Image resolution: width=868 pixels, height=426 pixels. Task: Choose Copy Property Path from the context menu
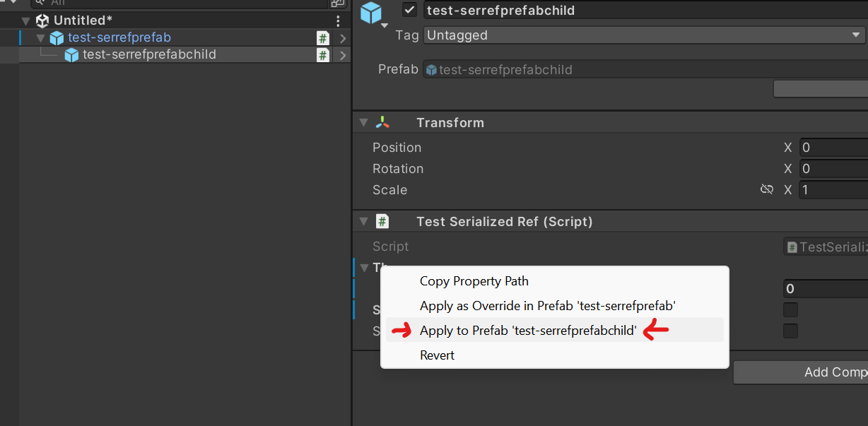[x=474, y=281]
